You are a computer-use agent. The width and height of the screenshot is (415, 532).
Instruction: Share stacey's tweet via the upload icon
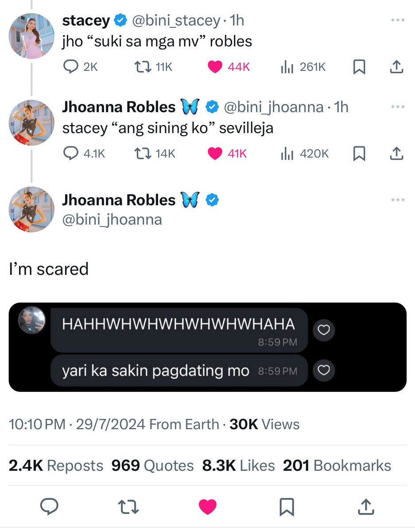click(x=396, y=66)
